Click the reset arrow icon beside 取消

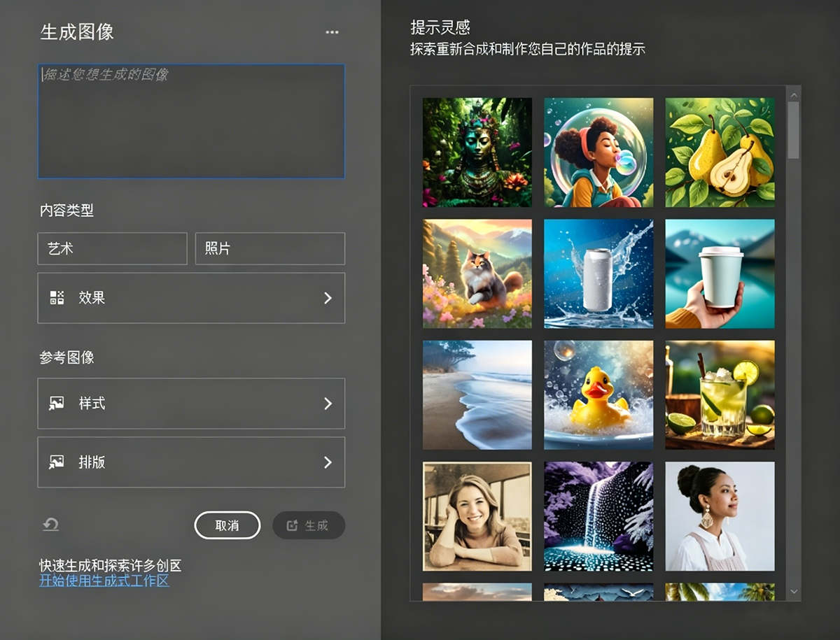(50, 525)
